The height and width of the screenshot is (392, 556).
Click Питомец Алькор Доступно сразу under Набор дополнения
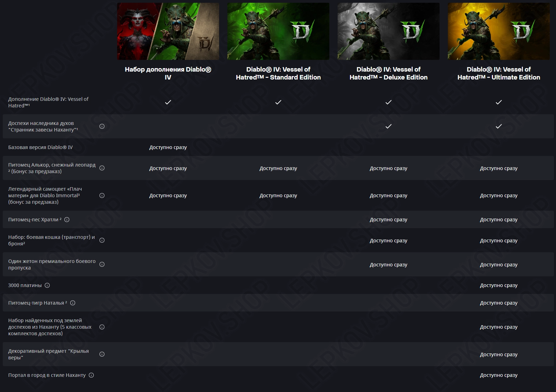click(168, 168)
